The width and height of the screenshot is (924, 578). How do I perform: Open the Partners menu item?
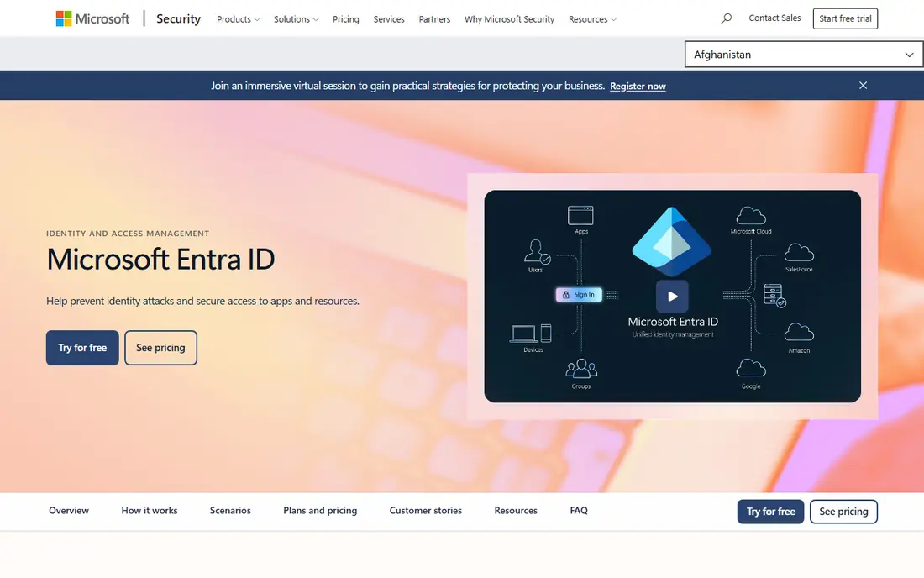pos(434,19)
